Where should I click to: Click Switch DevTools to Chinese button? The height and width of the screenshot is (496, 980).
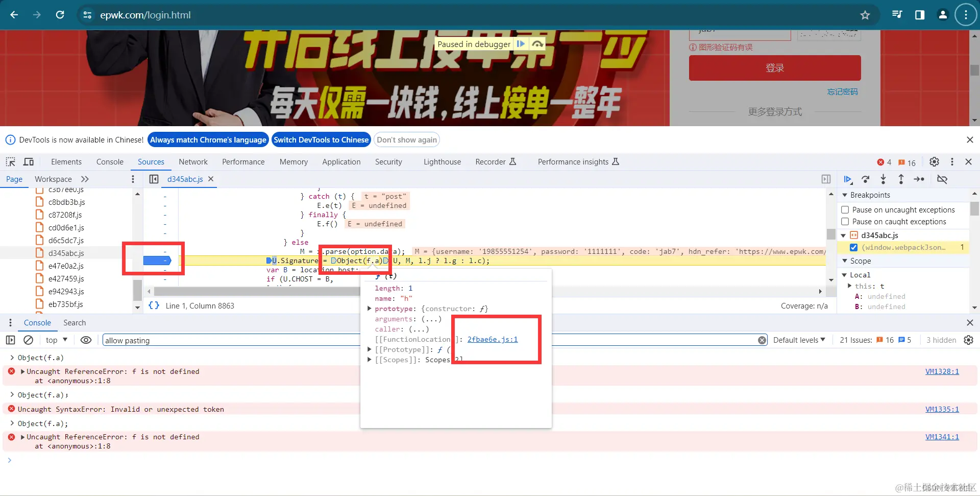tap(321, 139)
